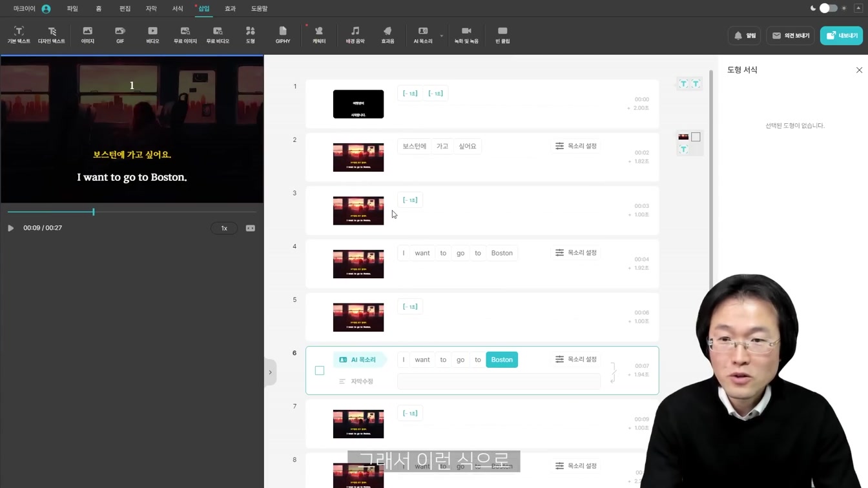Expand the AI 목소리 dropdown arrow
This screenshot has height=488, width=868.
tap(442, 36)
